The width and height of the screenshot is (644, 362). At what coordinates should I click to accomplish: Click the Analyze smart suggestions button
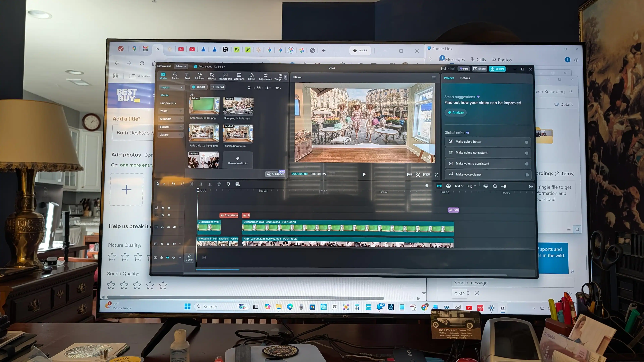pos(455,112)
